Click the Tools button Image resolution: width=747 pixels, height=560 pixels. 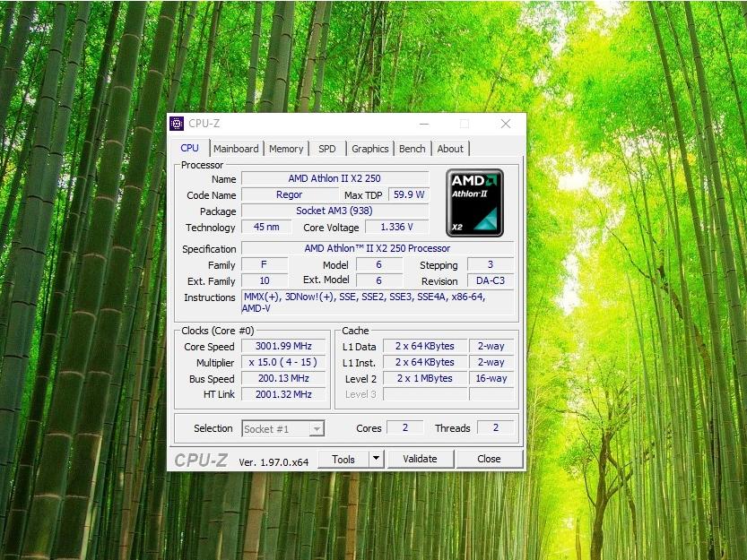[343, 459]
